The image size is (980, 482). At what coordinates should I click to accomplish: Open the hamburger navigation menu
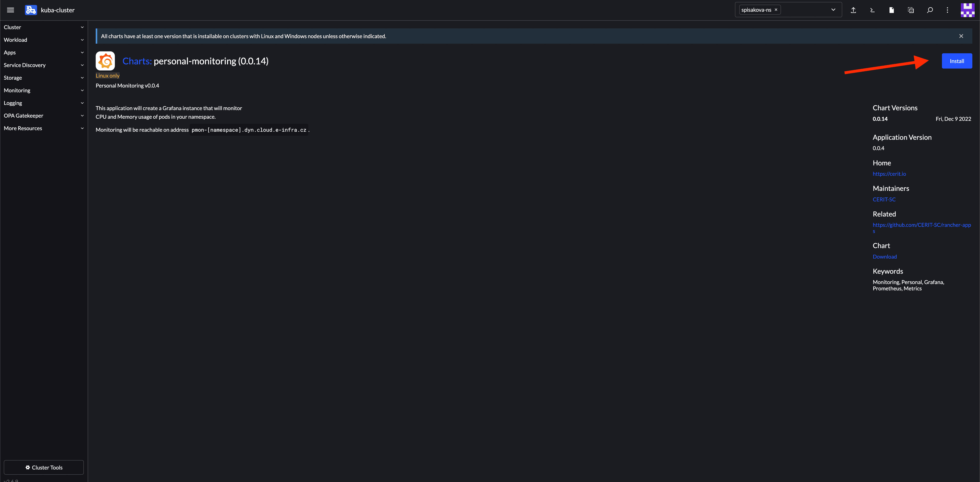pyautogui.click(x=10, y=10)
